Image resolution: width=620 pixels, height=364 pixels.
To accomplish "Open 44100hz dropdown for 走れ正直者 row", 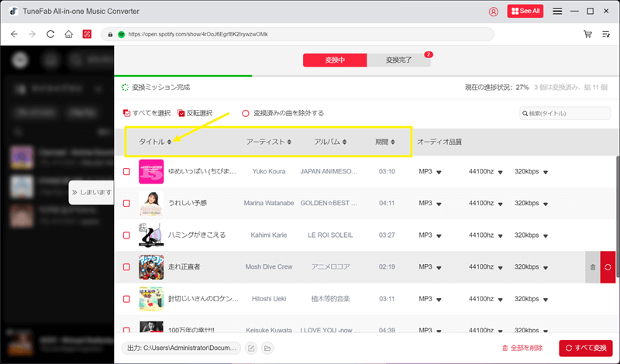I will [x=500, y=267].
